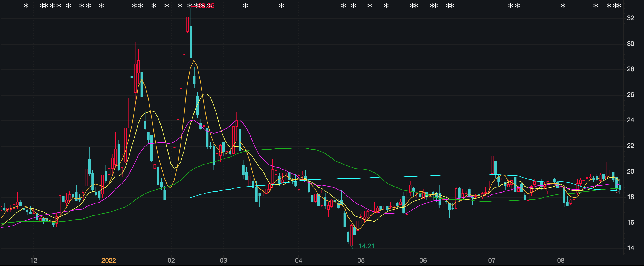Click the tall cyan candle at February peak

[x=191, y=42]
